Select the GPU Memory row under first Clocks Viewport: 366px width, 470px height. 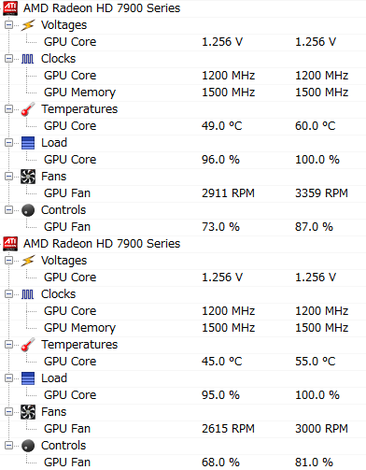point(183,92)
